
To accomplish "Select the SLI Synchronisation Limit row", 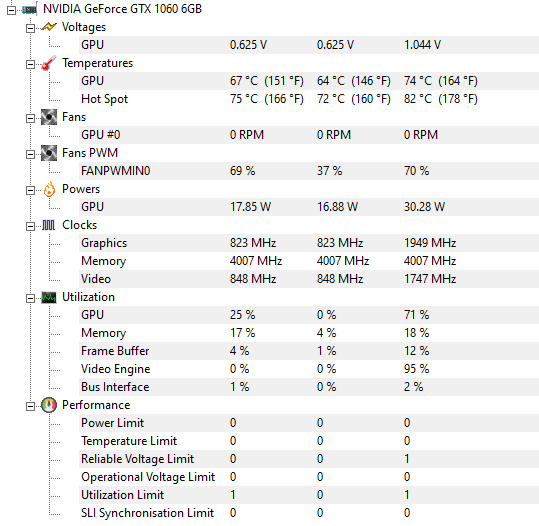I will pos(309,513).
